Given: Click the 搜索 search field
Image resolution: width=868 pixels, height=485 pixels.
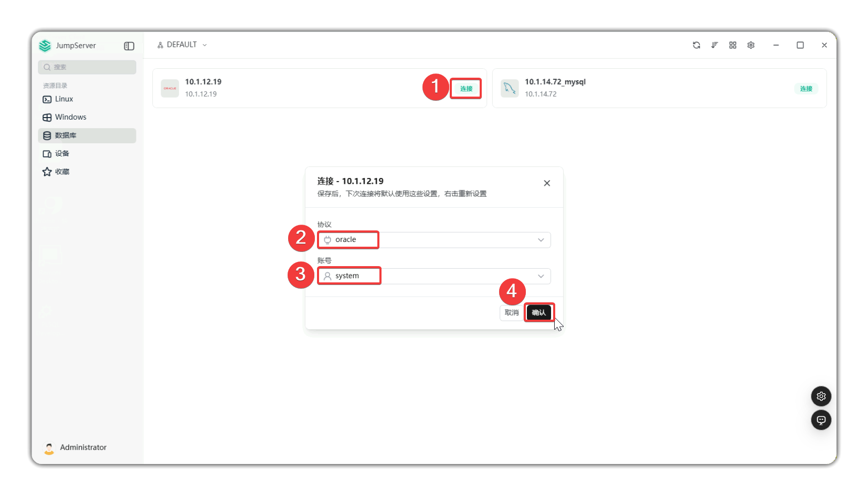Looking at the screenshot, I should pos(87,67).
